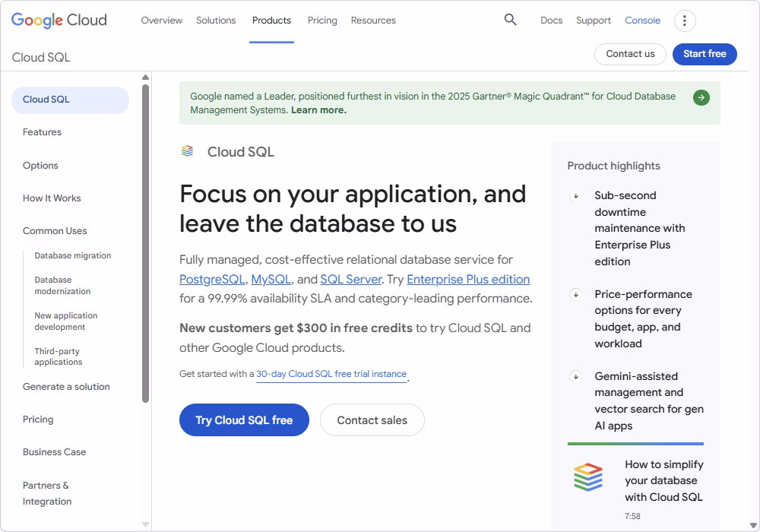Open the How to simplify video thumbnail icon
The width and height of the screenshot is (760, 532).
coord(588,477)
